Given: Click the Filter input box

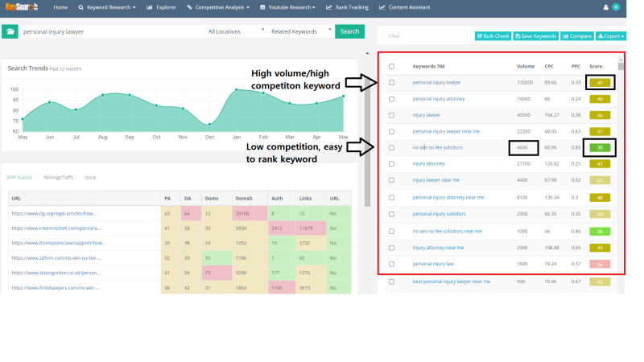Looking at the screenshot, I should click(393, 36).
